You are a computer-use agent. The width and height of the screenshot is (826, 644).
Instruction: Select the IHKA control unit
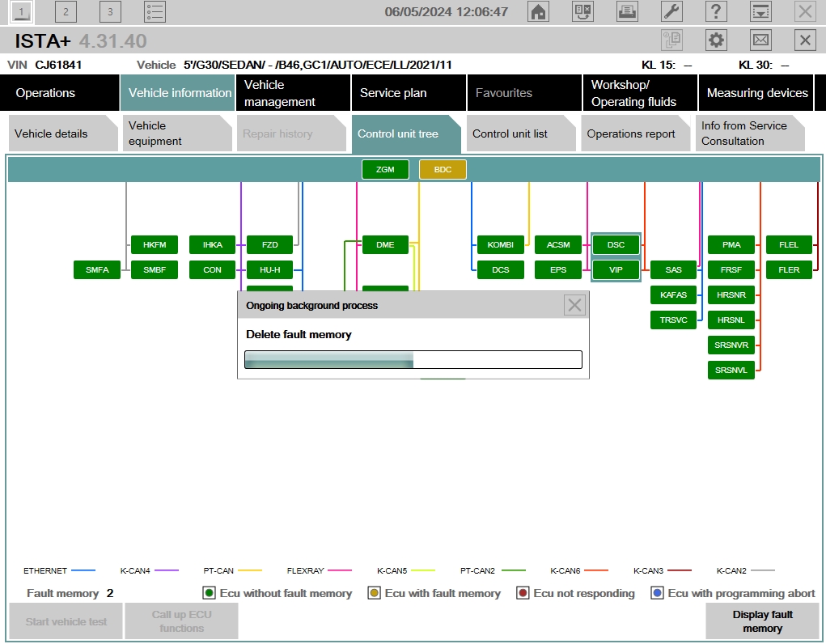(x=212, y=244)
